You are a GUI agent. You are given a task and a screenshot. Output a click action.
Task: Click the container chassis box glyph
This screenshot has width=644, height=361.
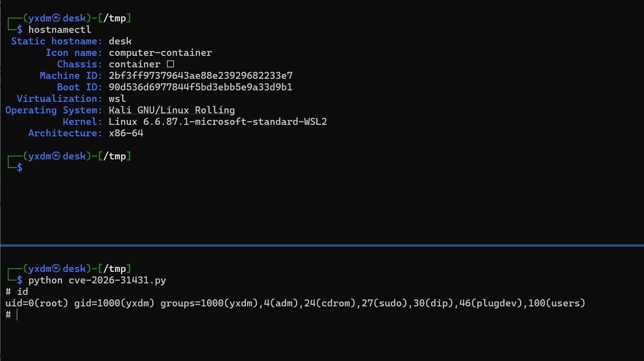(171, 64)
